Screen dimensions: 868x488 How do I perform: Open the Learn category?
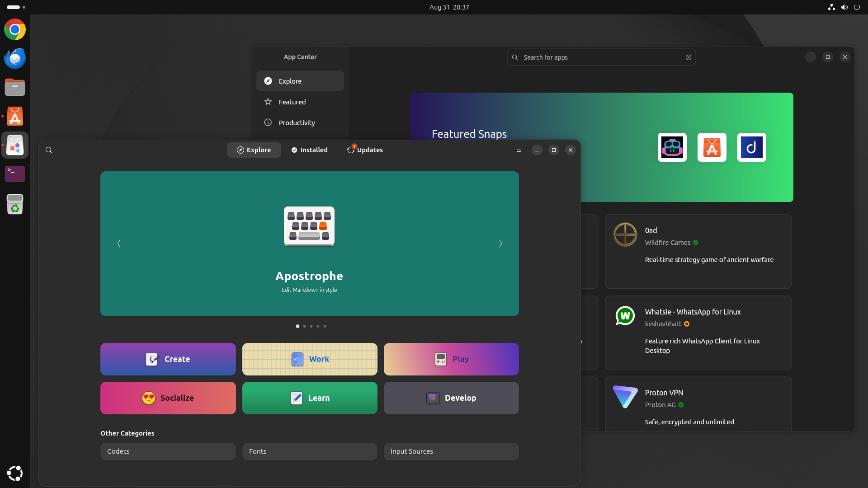[310, 398]
